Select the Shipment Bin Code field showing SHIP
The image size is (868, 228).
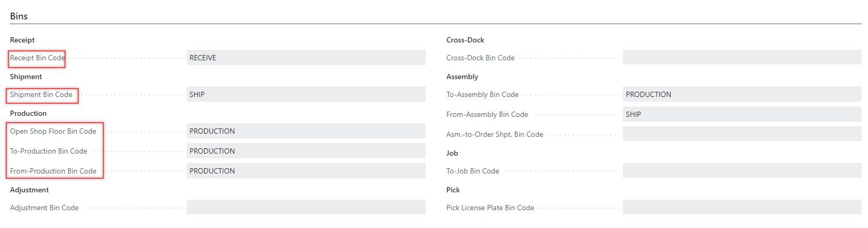tap(305, 94)
